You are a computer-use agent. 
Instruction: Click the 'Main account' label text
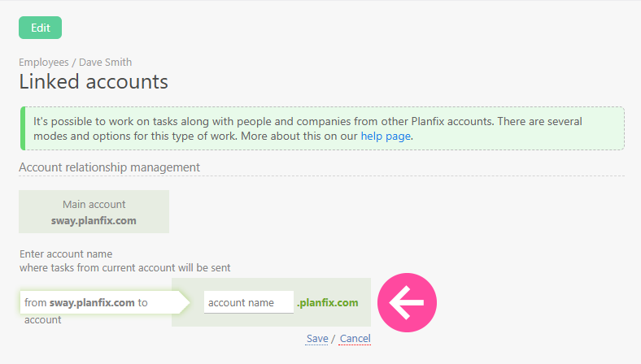(94, 204)
